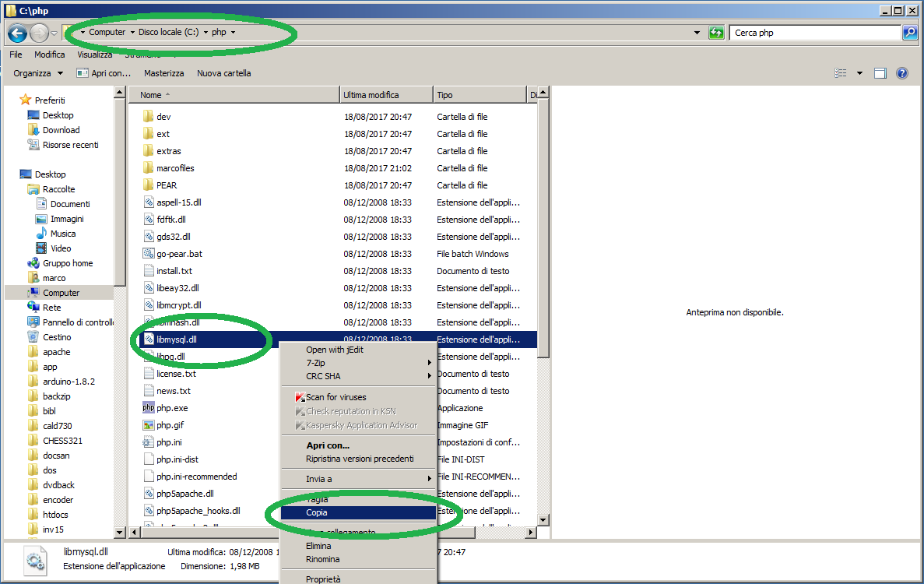
Task: Toggle the preview pane icon
Action: click(880, 73)
